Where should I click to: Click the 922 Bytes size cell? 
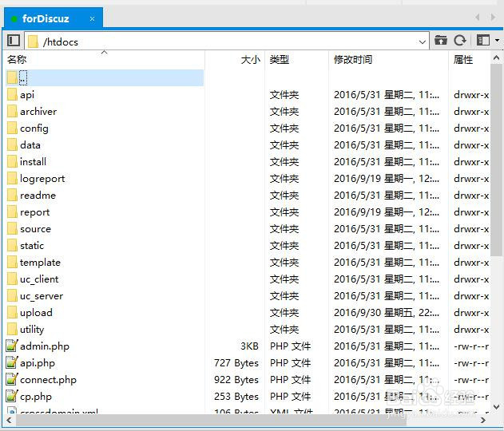point(236,380)
